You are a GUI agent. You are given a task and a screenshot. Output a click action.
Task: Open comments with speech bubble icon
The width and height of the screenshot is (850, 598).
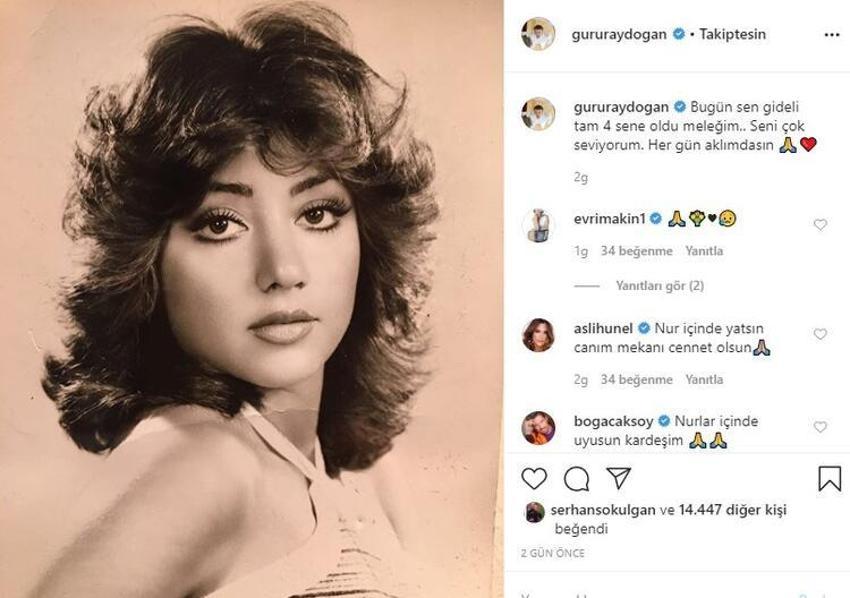coord(576,479)
